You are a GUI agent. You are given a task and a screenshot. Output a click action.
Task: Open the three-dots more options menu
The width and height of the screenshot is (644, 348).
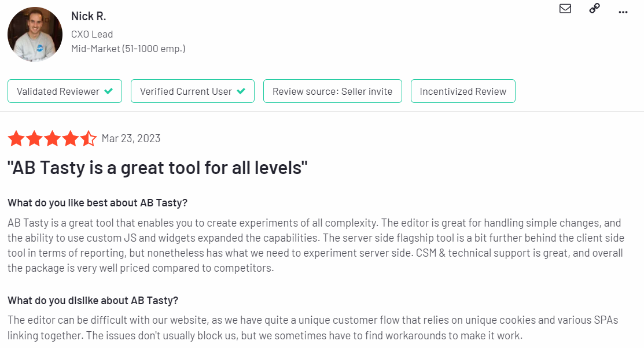point(623,12)
